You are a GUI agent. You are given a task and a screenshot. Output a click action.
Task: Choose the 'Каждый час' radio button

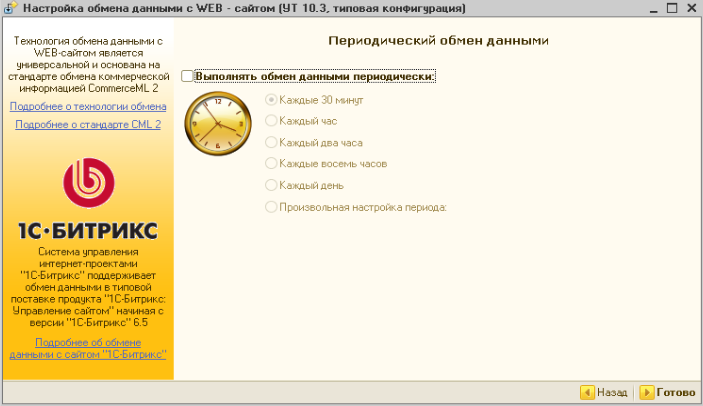270,121
